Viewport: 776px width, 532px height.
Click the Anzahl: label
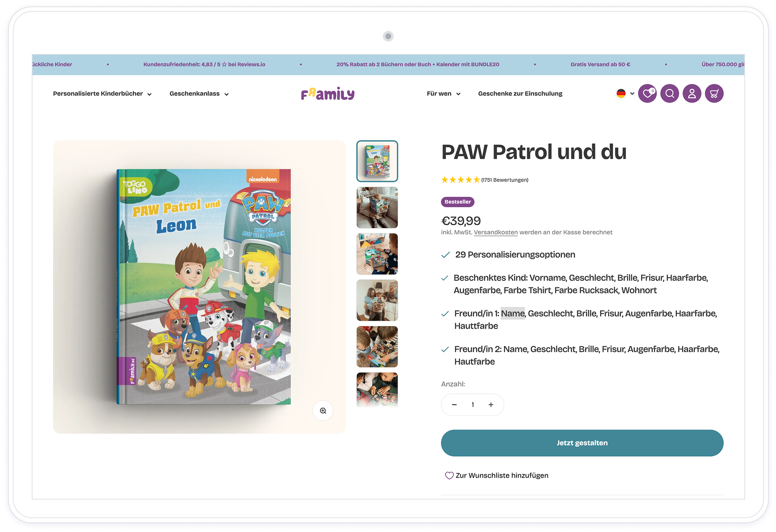(453, 384)
